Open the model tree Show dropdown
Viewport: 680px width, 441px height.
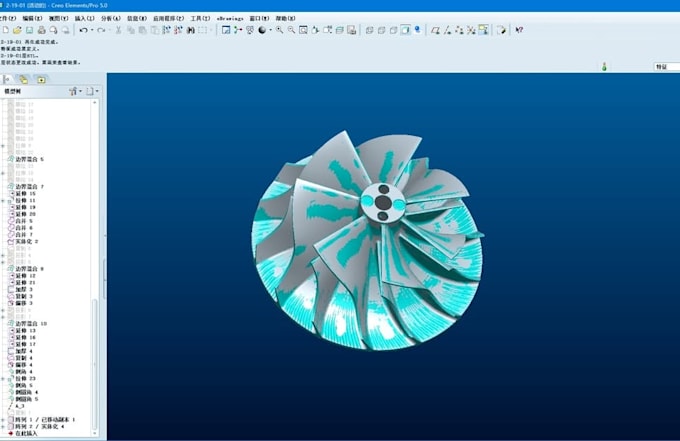[75, 91]
